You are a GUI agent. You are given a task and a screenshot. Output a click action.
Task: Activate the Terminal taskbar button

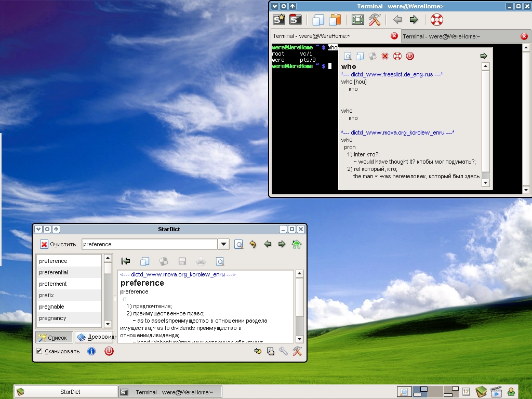tap(170, 392)
